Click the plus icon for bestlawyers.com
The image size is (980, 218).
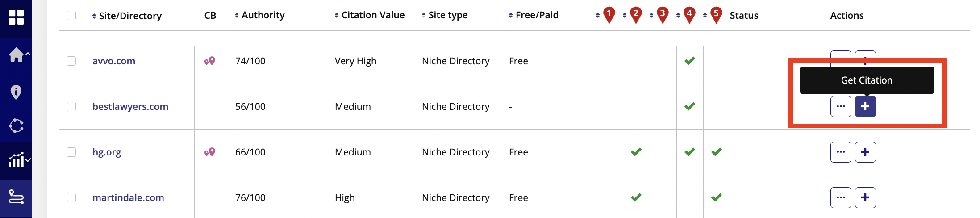tap(865, 106)
